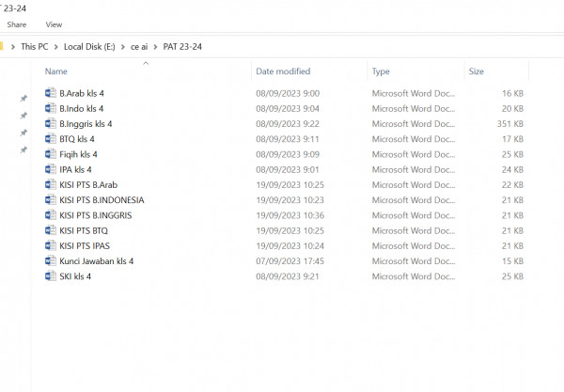Click date 08/09/2023 9:00

pos(288,93)
